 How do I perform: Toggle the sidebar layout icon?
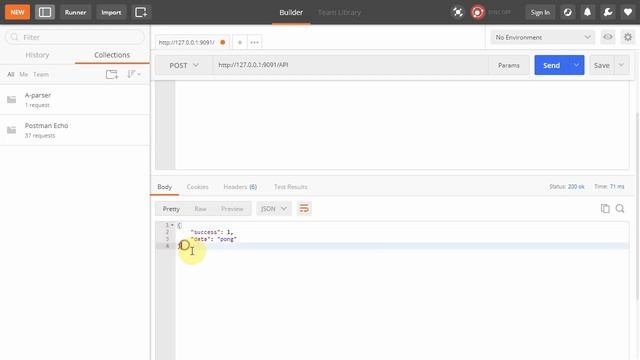click(x=44, y=12)
